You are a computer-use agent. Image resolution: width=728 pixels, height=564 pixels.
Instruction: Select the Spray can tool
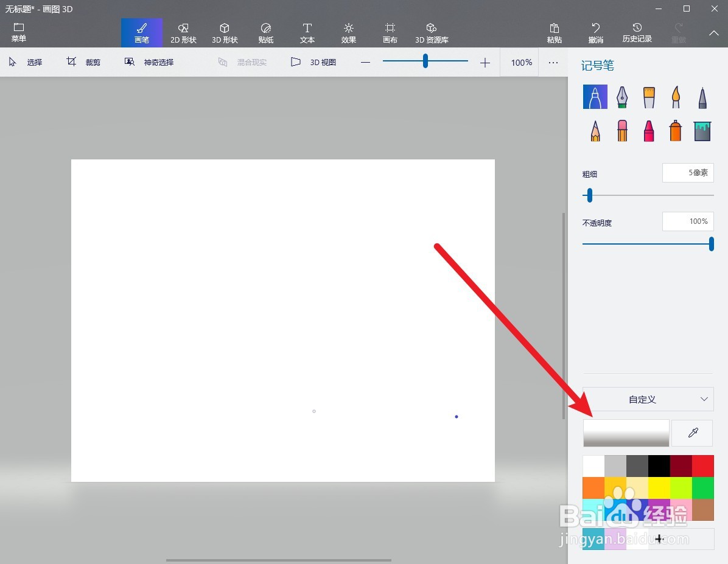(x=676, y=130)
